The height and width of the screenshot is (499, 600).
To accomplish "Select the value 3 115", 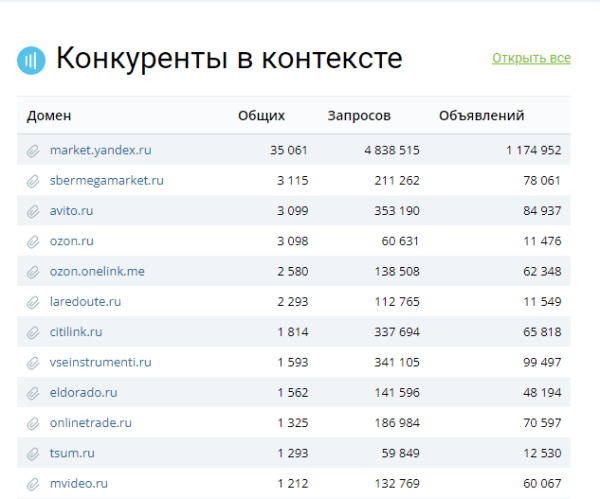I will point(293,180).
